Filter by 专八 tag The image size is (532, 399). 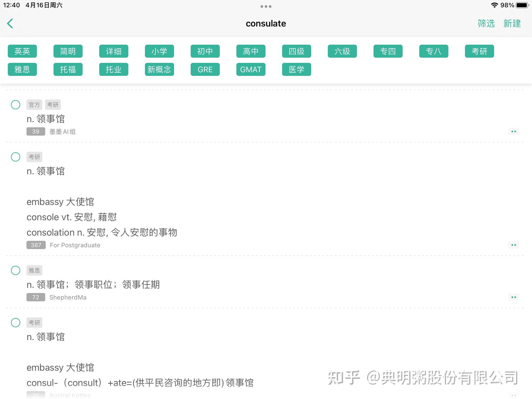click(x=434, y=51)
